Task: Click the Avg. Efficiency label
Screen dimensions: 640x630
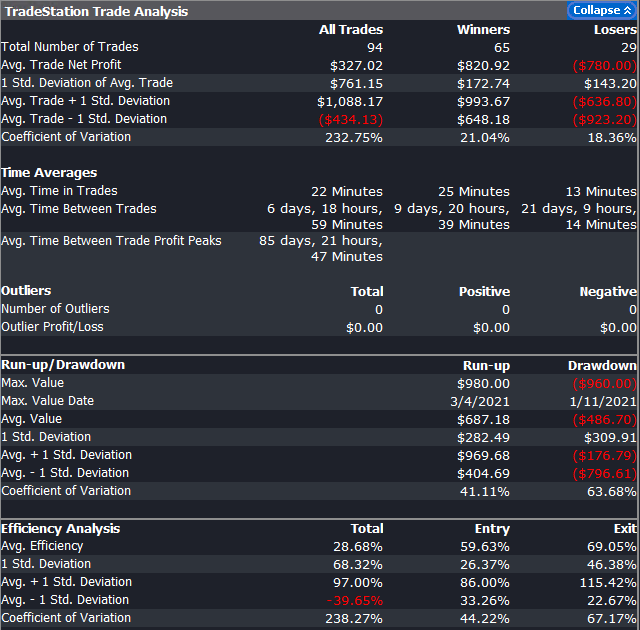Action: coord(42,546)
